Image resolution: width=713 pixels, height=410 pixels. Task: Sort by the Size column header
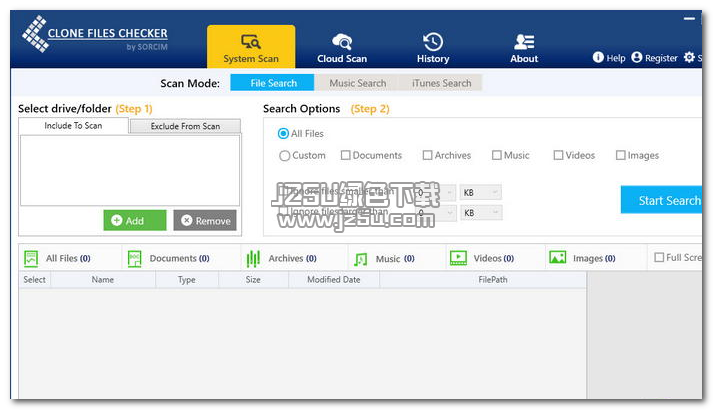[x=253, y=280]
